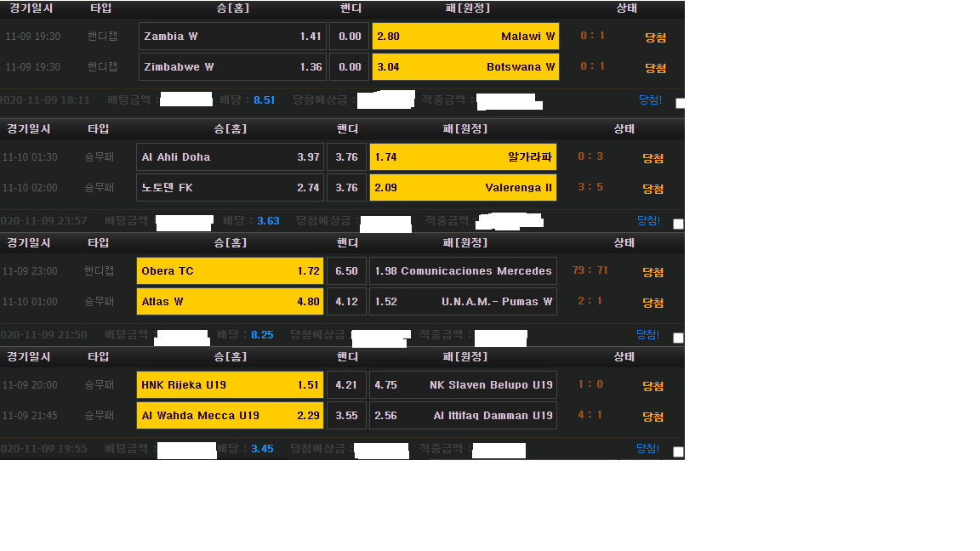Select the Malawi W away pick at 2.80
The image size is (980, 551).
465,37
